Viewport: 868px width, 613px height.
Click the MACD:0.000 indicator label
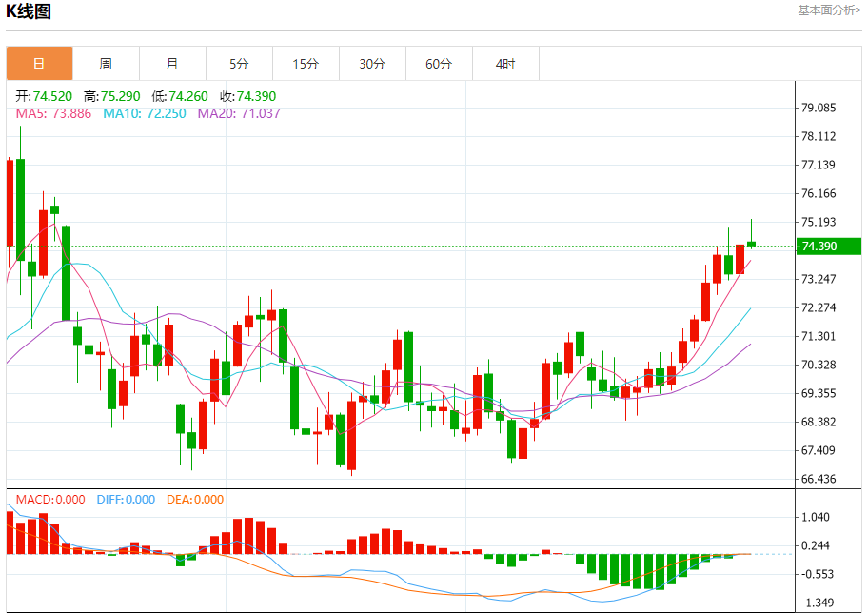[50, 500]
